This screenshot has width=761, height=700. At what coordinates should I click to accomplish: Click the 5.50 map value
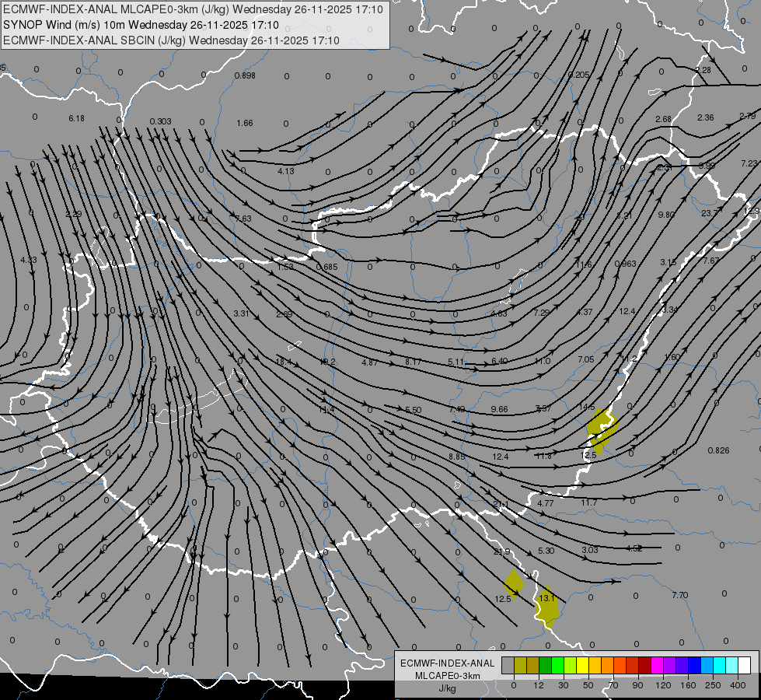(413, 410)
